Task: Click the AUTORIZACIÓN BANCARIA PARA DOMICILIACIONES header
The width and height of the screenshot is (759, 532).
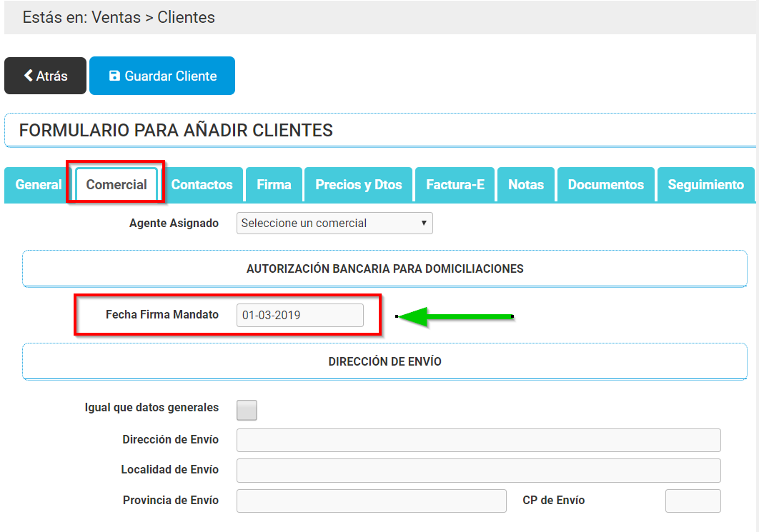Action: (x=385, y=269)
